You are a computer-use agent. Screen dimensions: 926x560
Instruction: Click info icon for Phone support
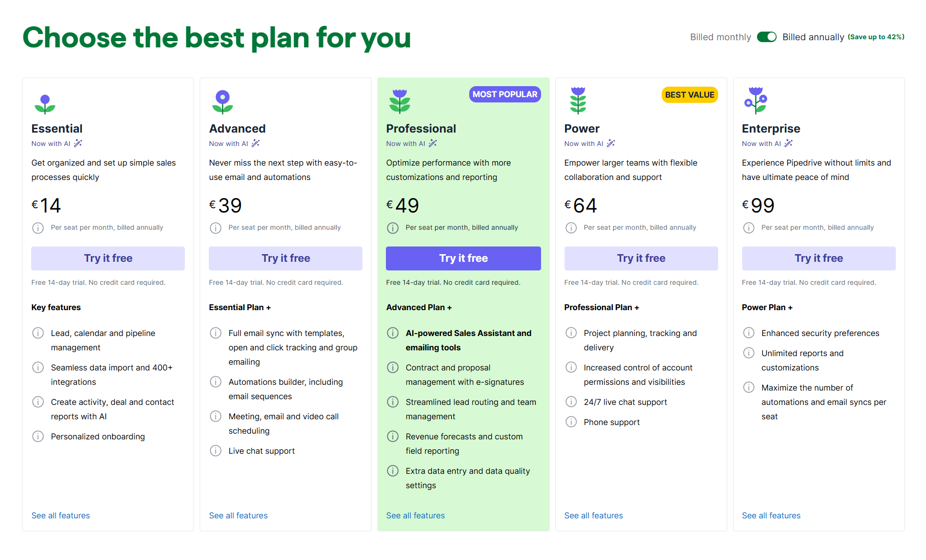click(571, 422)
